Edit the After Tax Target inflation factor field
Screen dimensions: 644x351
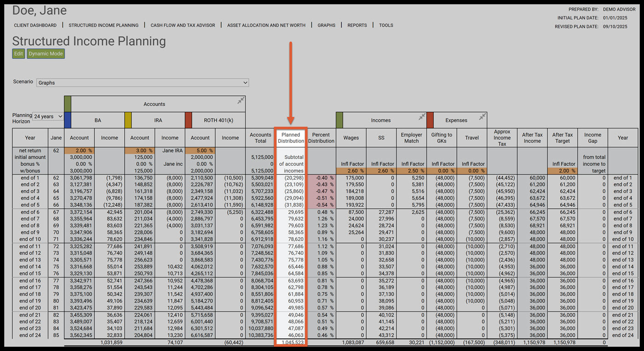point(563,171)
